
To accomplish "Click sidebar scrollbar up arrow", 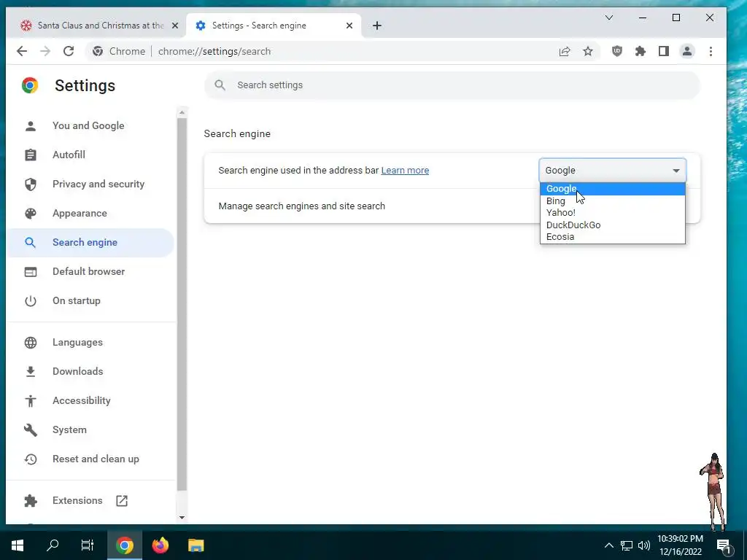I will coord(182,113).
